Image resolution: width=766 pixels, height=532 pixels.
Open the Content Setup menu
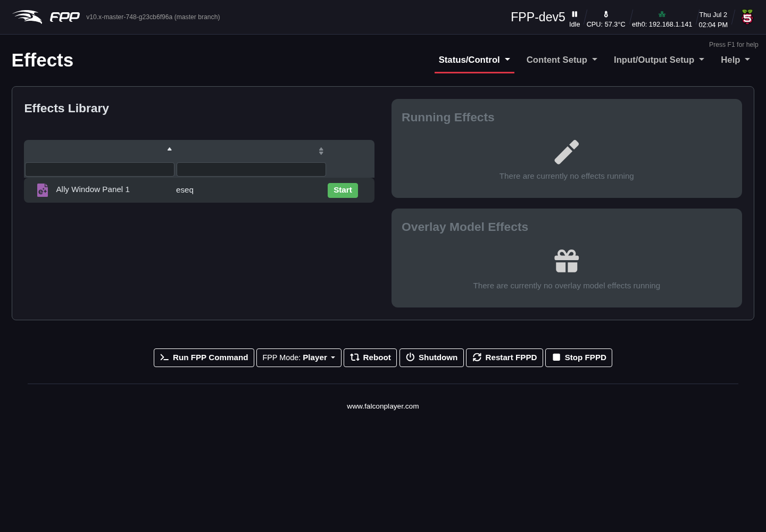[x=562, y=60]
